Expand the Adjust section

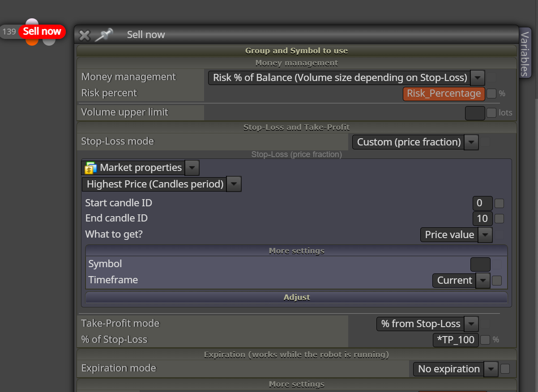click(x=296, y=297)
